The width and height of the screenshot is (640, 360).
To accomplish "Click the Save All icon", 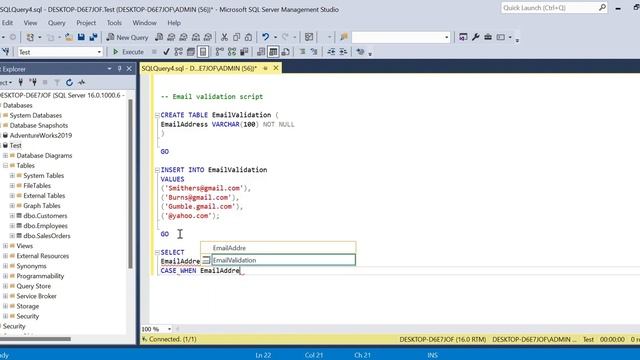I will click(x=93, y=37).
